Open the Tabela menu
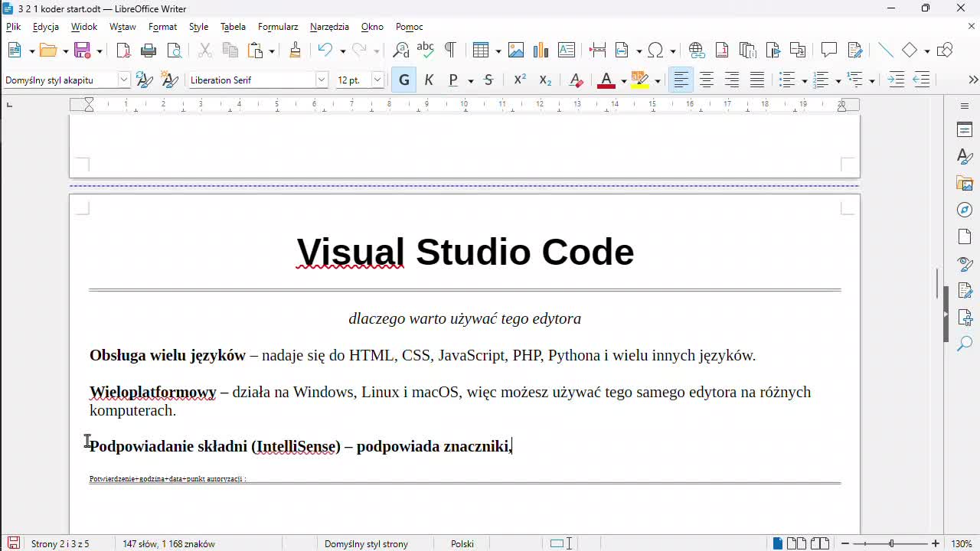The height and width of the screenshot is (551, 980). click(x=233, y=26)
